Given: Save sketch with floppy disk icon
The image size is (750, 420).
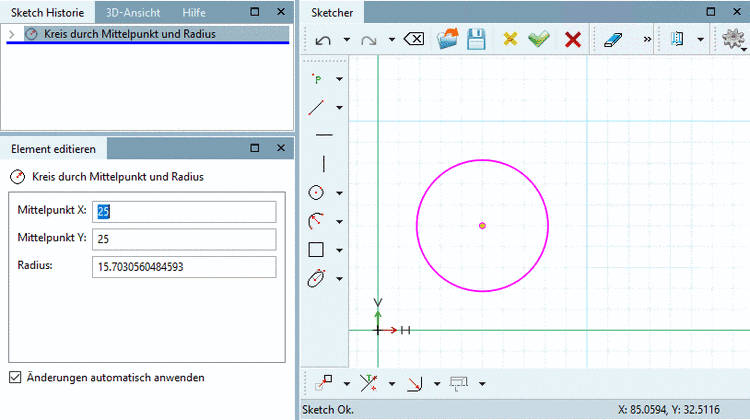Looking at the screenshot, I should (476, 39).
